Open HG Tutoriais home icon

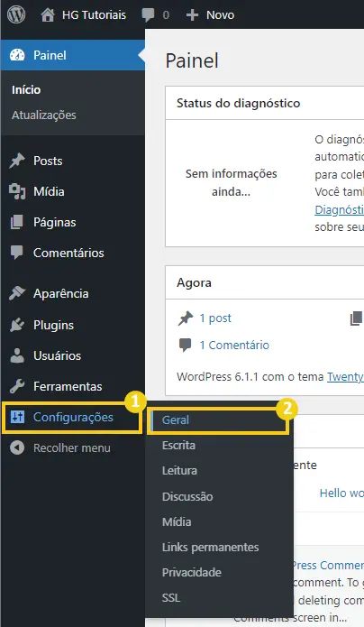point(48,14)
